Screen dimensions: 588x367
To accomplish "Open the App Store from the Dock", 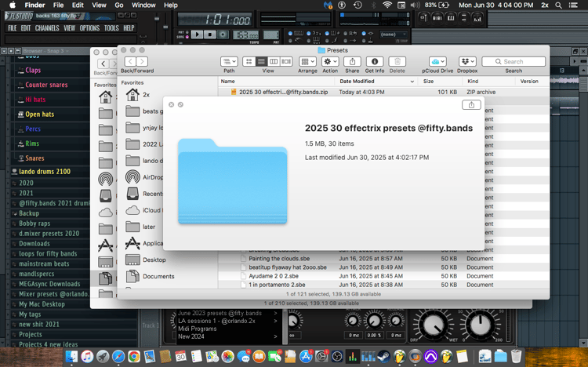I will pos(306,356).
